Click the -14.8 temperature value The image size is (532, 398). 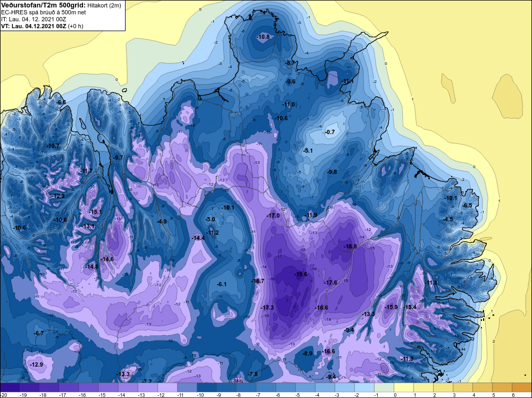pos(92,267)
